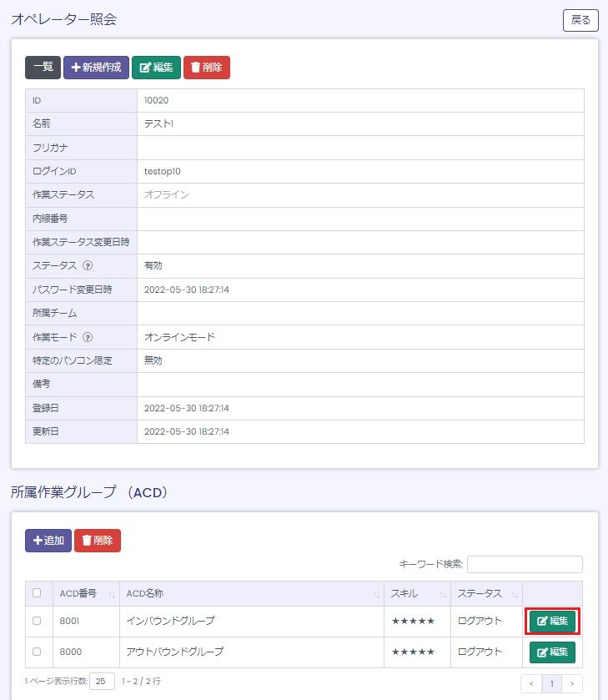This screenshot has width=608, height=700.
Task: Go back using the 戻る button
Action: point(580,20)
